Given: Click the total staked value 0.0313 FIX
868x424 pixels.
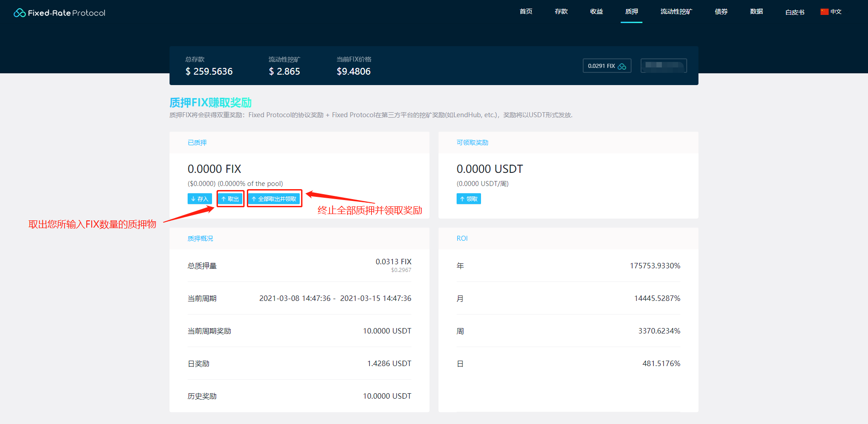Looking at the screenshot, I should (393, 262).
